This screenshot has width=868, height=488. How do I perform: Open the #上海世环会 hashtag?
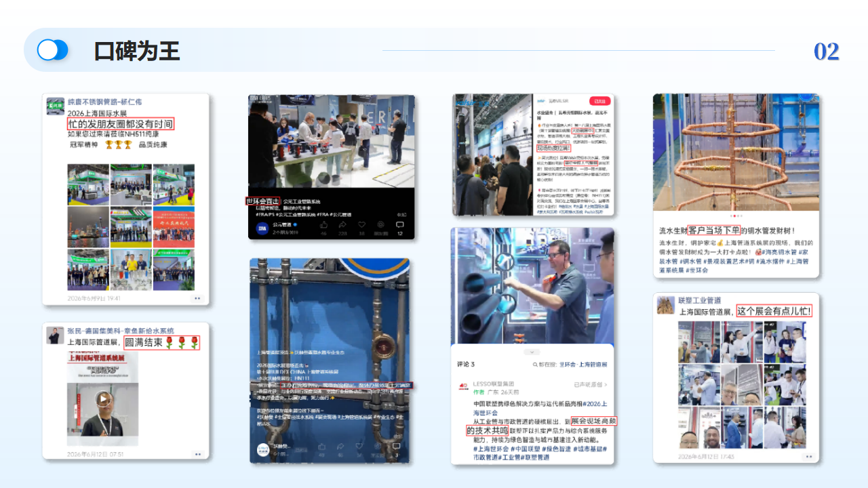[492, 449]
